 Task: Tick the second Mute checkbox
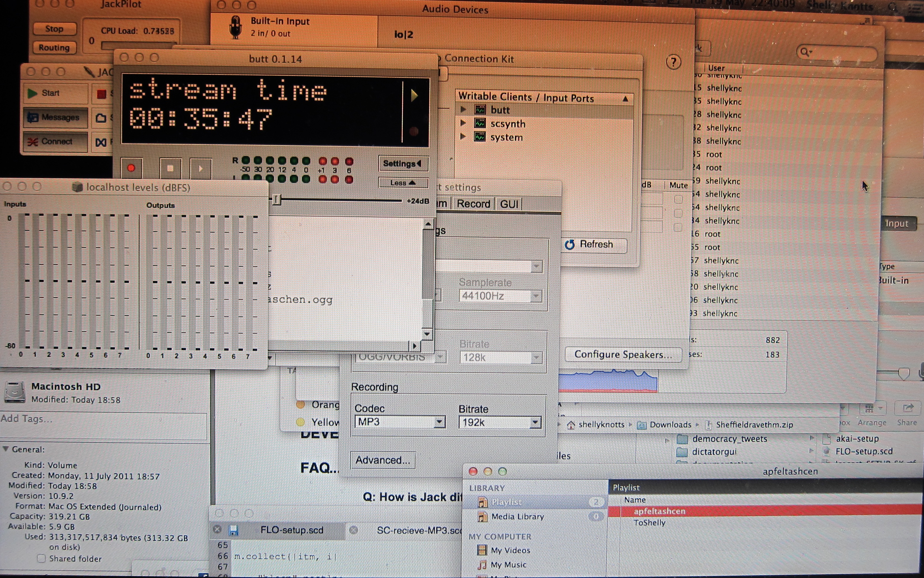coord(678,213)
